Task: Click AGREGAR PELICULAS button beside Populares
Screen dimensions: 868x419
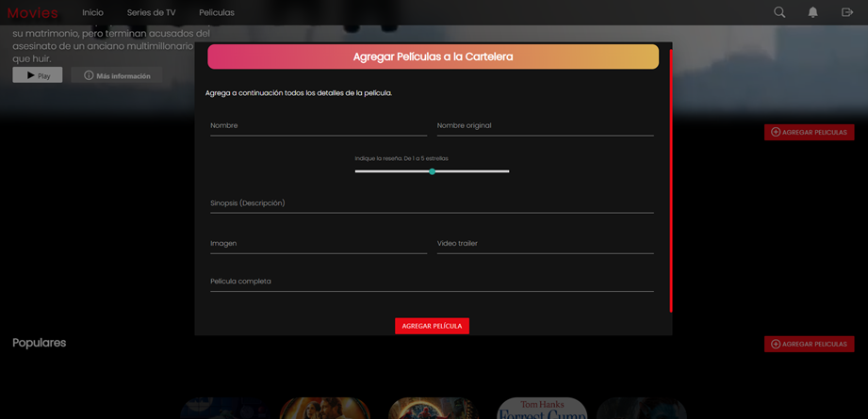Action: pos(809,344)
